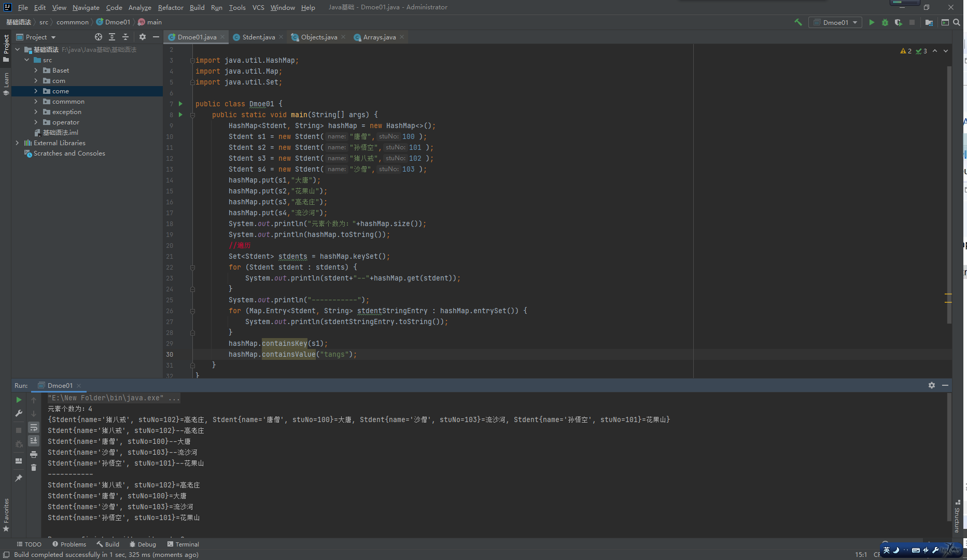The image size is (967, 560).
Task: Open Run panel settings gear
Action: (x=932, y=385)
